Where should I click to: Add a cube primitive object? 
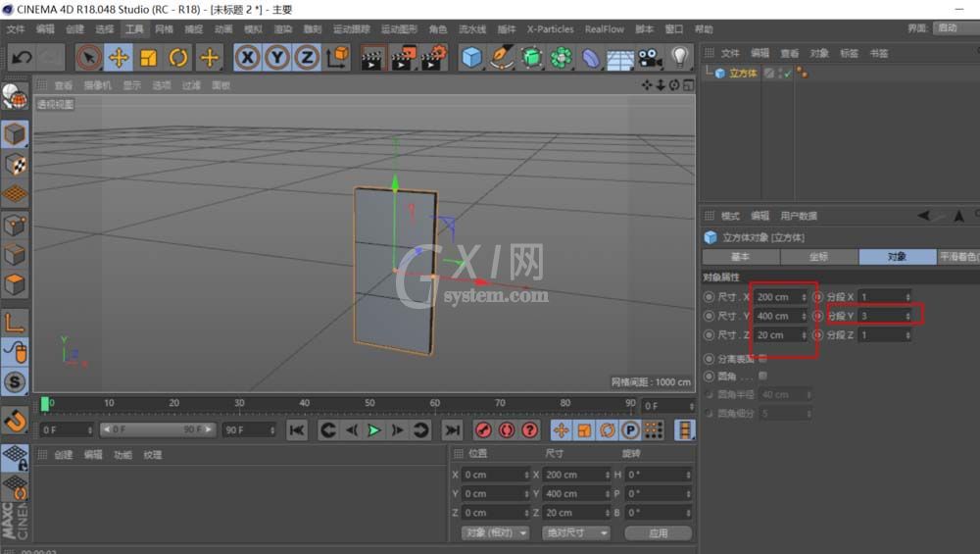click(472, 58)
